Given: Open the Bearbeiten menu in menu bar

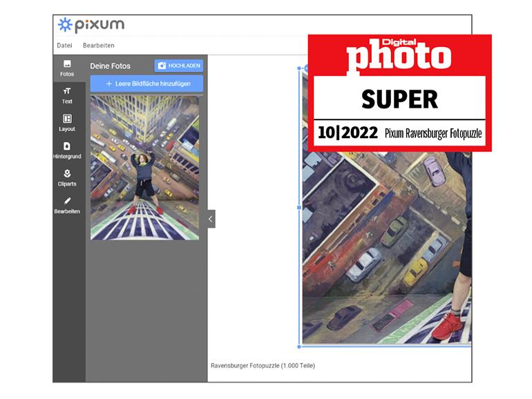Looking at the screenshot, I should tap(98, 46).
